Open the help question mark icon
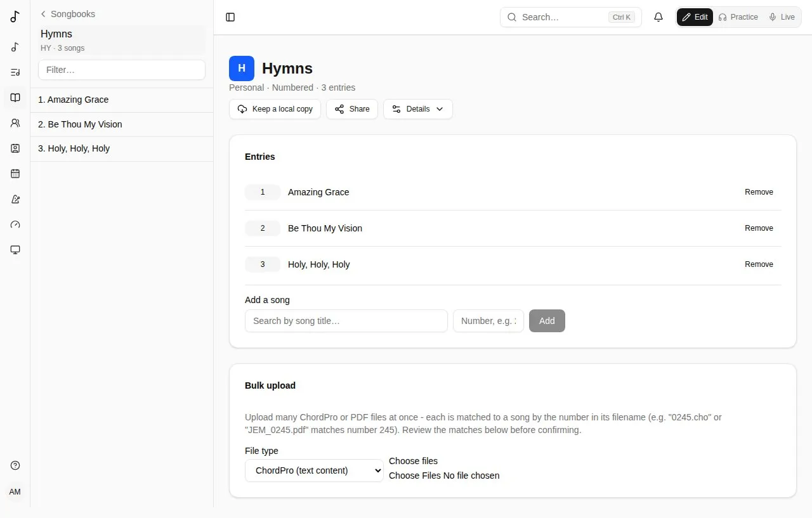This screenshot has height=518, width=812. (x=15, y=465)
